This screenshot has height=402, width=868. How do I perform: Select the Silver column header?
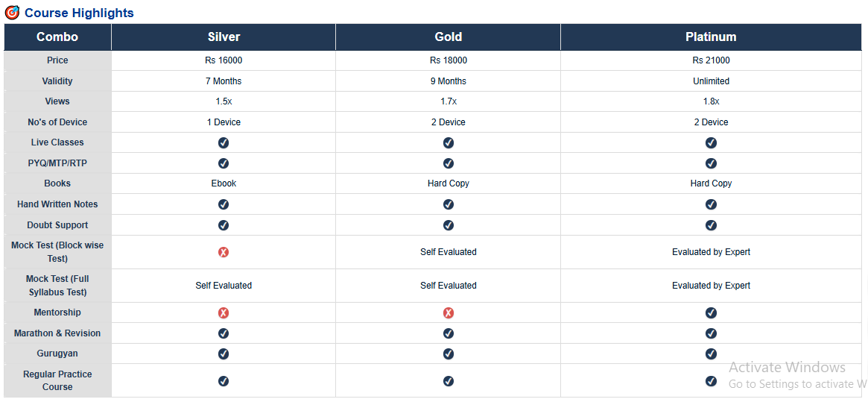[x=224, y=37]
